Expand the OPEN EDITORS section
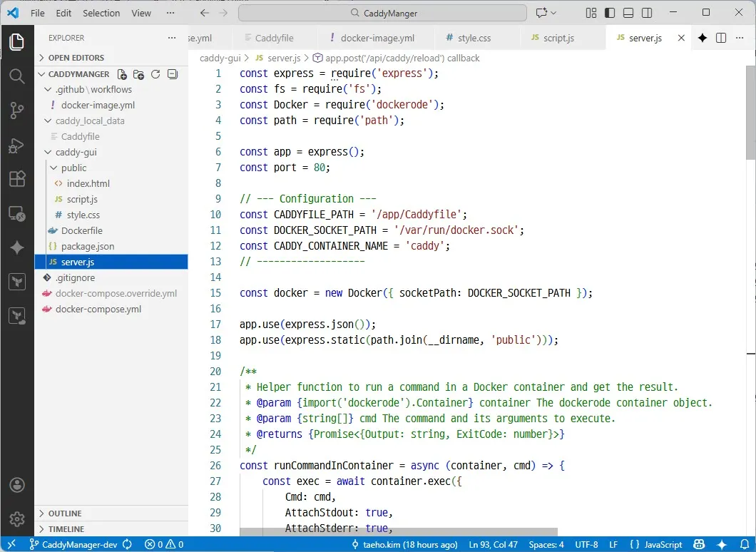Viewport: 756px width, 552px height. coord(111,58)
